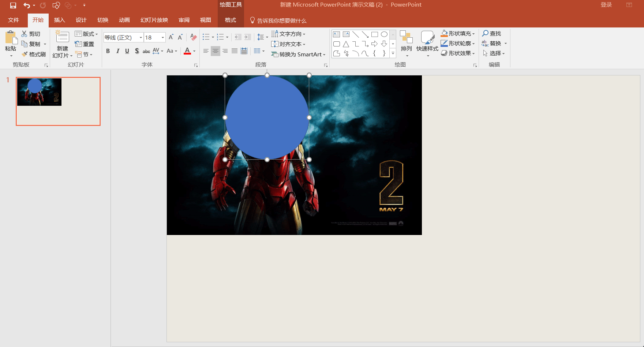Decrease list indent level
The height and width of the screenshot is (347, 644).
tap(238, 37)
